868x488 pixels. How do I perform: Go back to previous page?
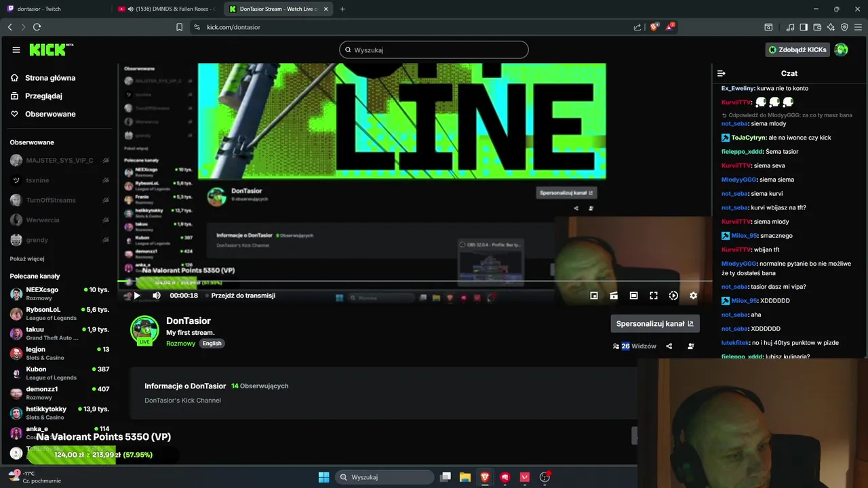pyautogui.click(x=9, y=27)
